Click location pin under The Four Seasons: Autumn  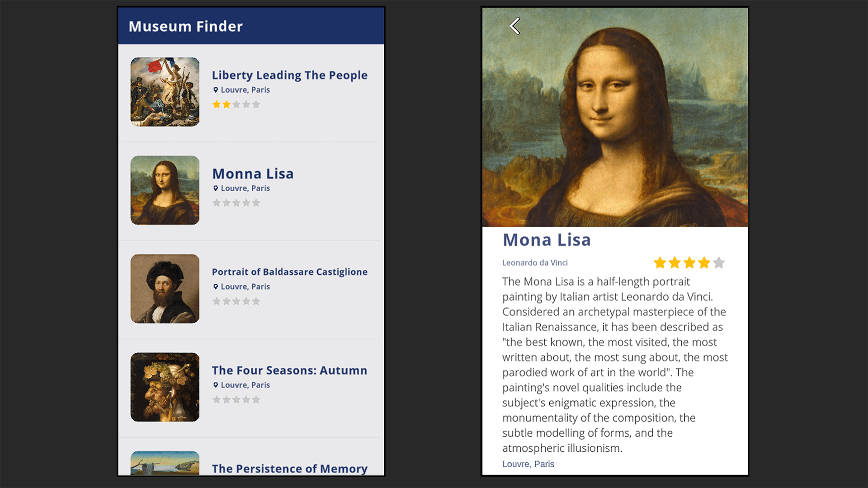(x=216, y=385)
